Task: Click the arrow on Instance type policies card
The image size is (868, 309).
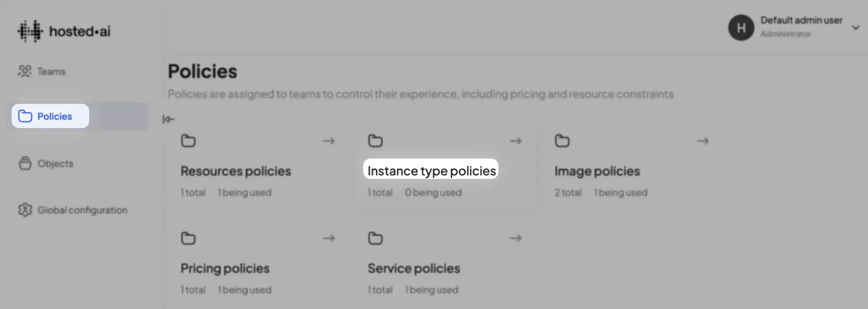Action: (x=516, y=140)
